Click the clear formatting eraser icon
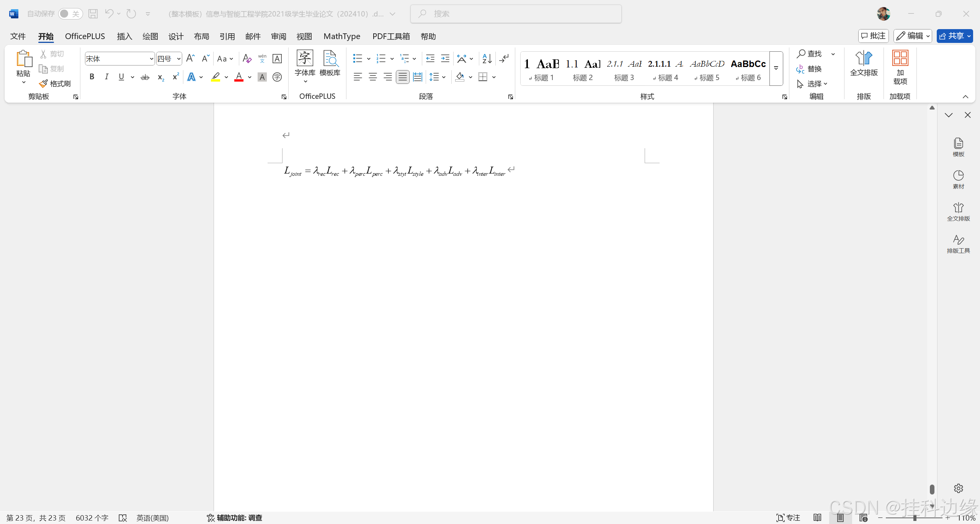Viewport: 980px width, 524px height. point(247,59)
